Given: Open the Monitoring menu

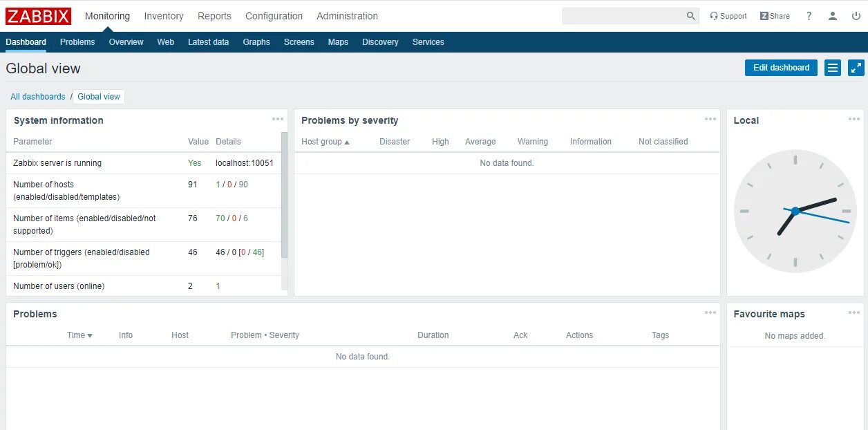Looking at the screenshot, I should point(107,16).
